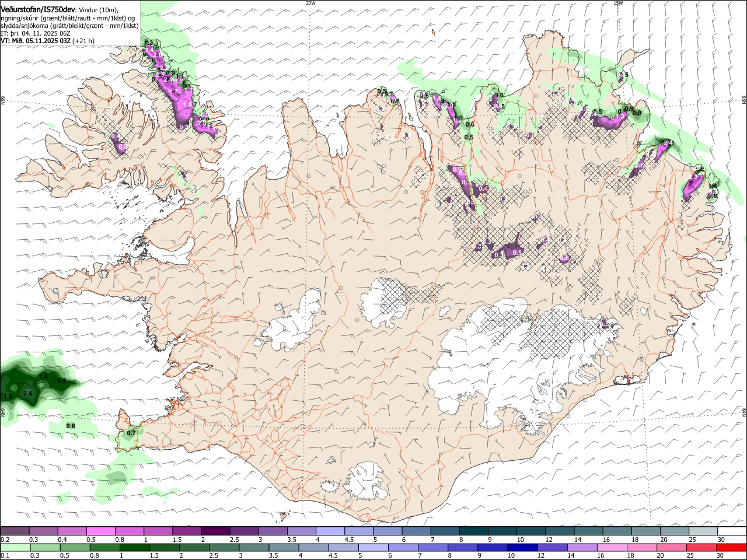Click the Veðurstofan/IS750dev title text
Image resolution: width=747 pixels, height=560 pixels.
point(39,10)
